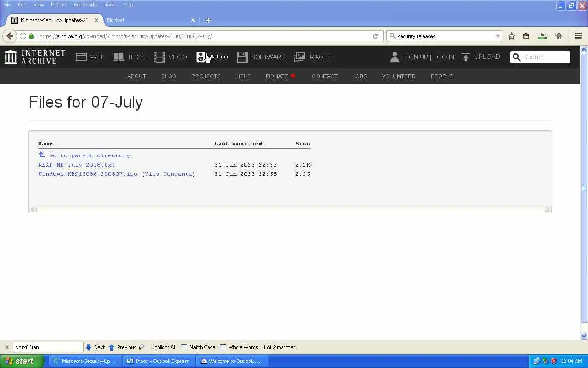
Task: Click the page vertical scrollbar down arrow
Action: [x=584, y=336]
